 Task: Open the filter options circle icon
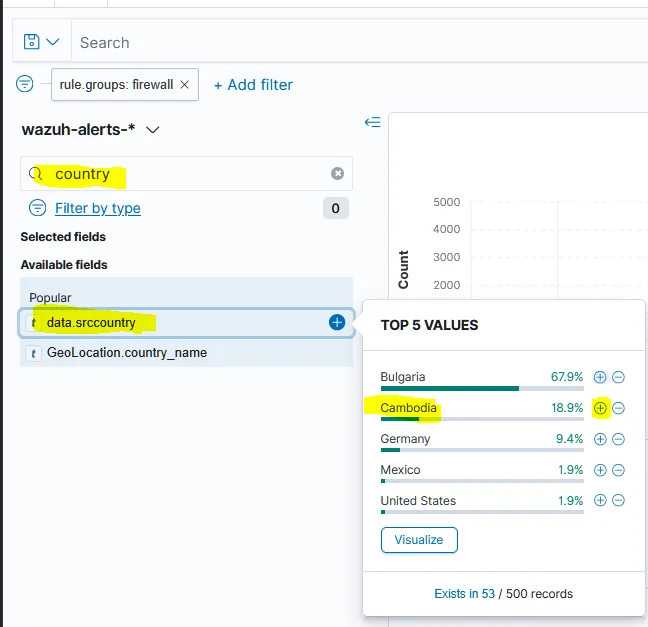click(24, 84)
